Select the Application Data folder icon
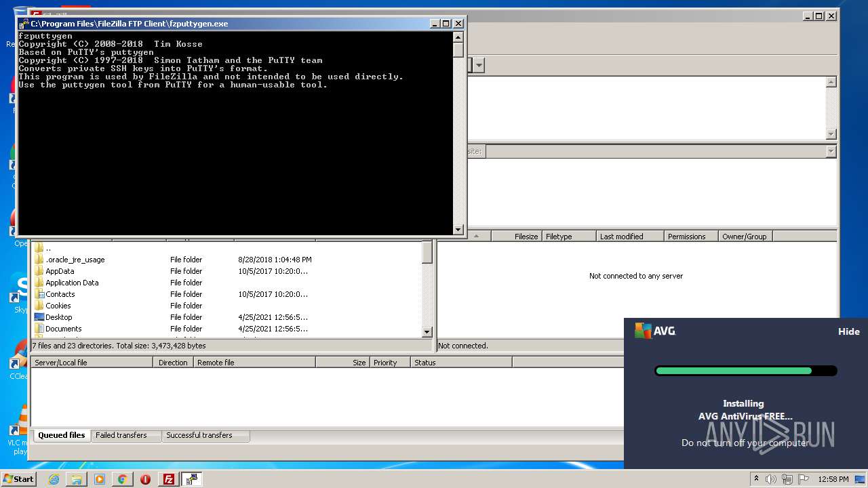 [39, 283]
